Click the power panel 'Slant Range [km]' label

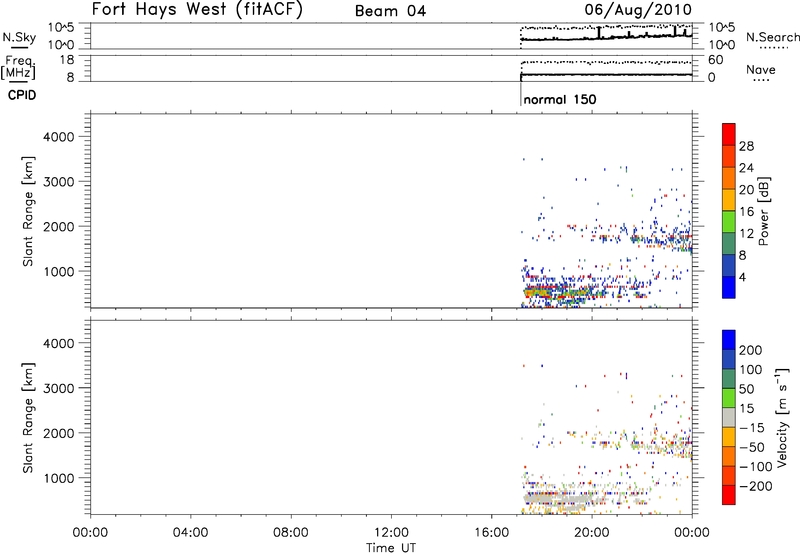click(28, 211)
